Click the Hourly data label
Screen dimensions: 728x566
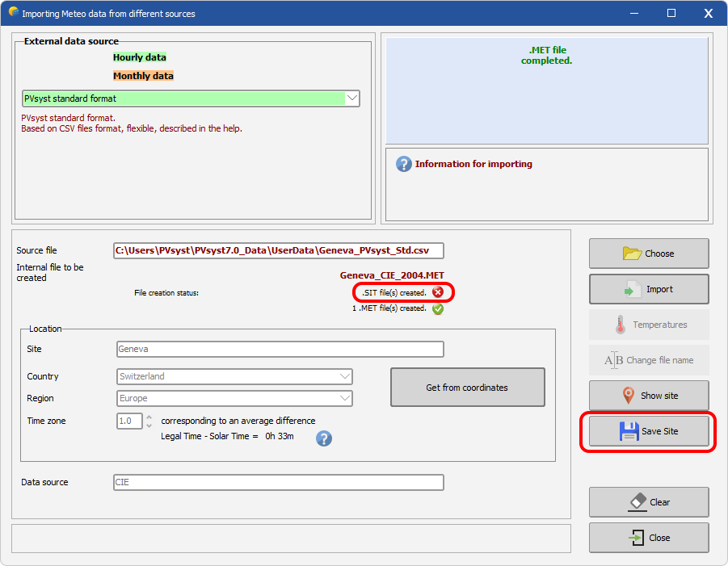coord(140,57)
